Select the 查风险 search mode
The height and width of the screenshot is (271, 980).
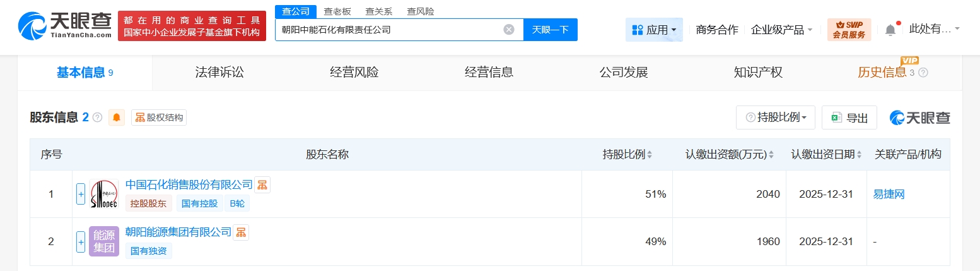421,11
